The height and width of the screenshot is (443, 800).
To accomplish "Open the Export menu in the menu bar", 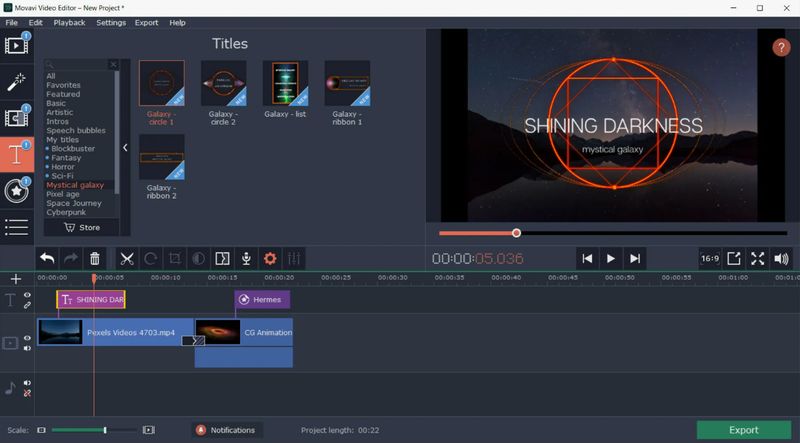I will 146,22.
